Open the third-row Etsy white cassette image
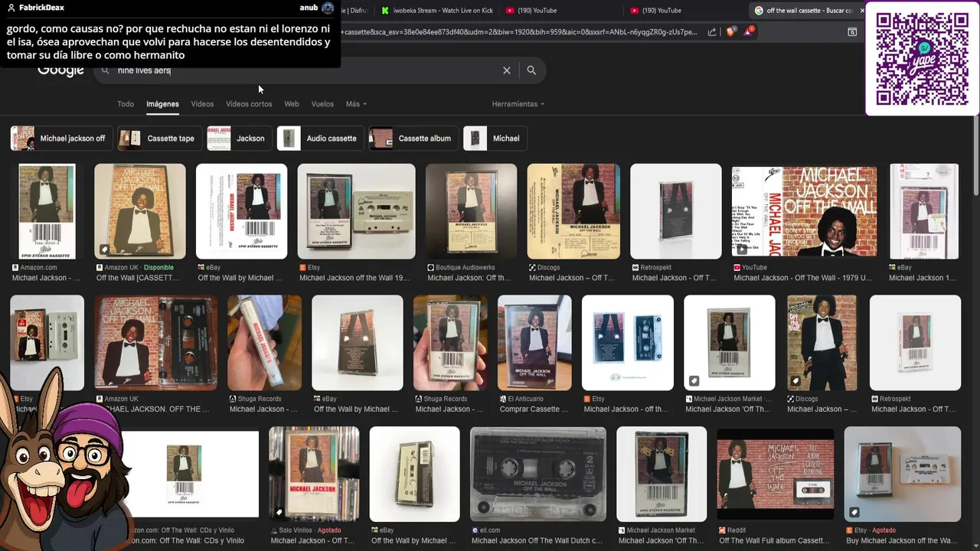This screenshot has width=980, height=551. [903, 474]
